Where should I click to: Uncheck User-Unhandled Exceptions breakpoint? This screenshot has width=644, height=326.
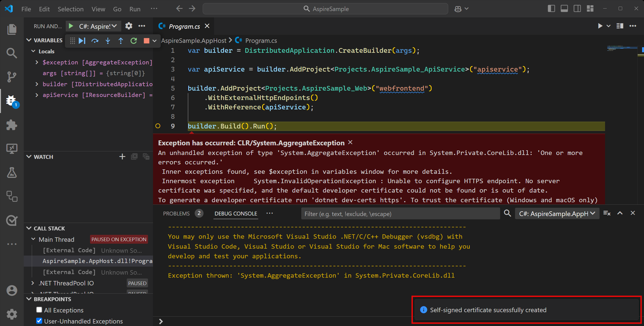pyautogui.click(x=39, y=321)
